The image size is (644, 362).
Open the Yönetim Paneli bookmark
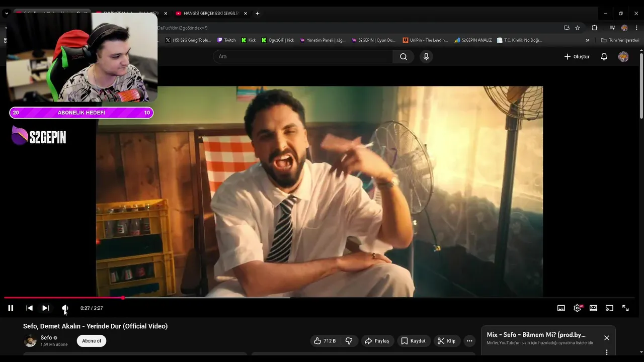click(323, 40)
